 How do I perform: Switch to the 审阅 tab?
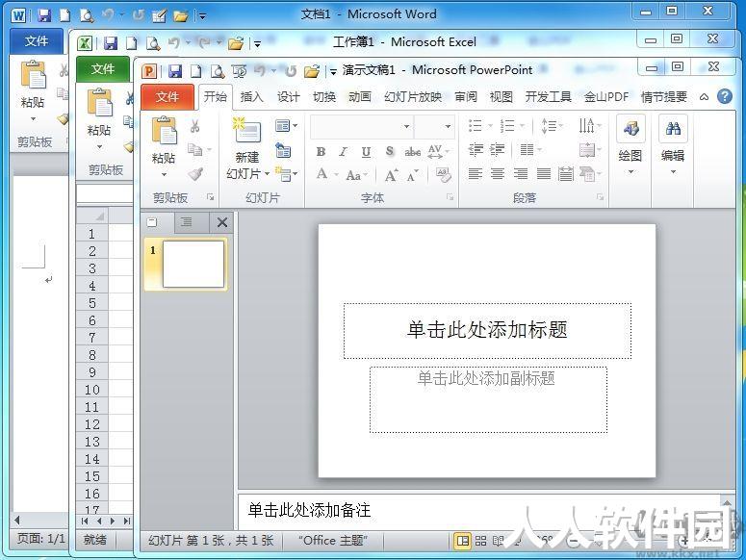tap(466, 97)
